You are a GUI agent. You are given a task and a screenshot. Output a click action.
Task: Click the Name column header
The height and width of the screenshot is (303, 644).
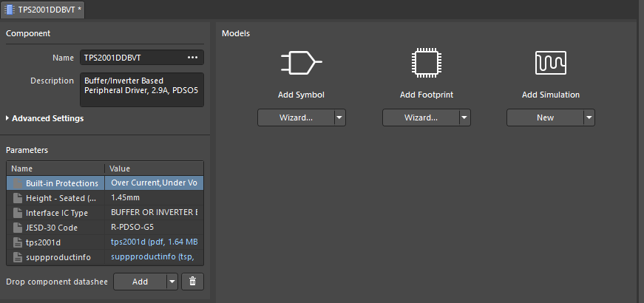click(55, 168)
